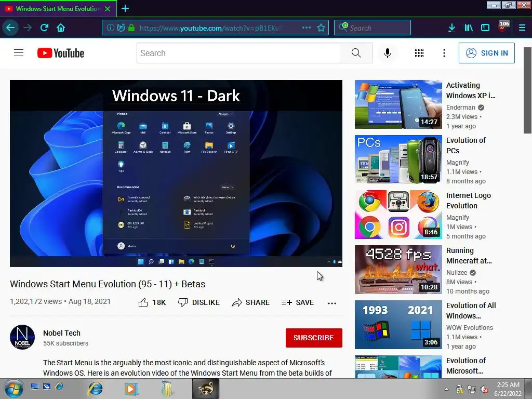Close the Windows Start Menu Evolution tab

click(107, 9)
